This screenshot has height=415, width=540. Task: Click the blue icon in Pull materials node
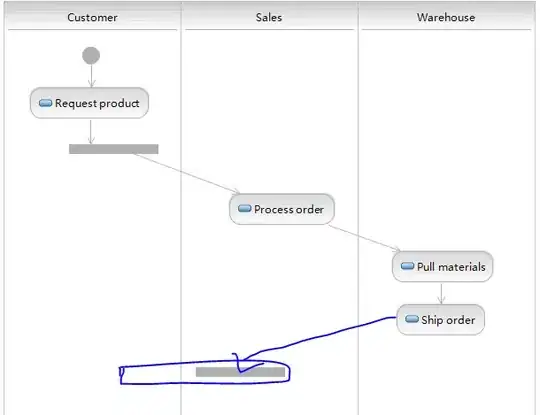coord(407,266)
